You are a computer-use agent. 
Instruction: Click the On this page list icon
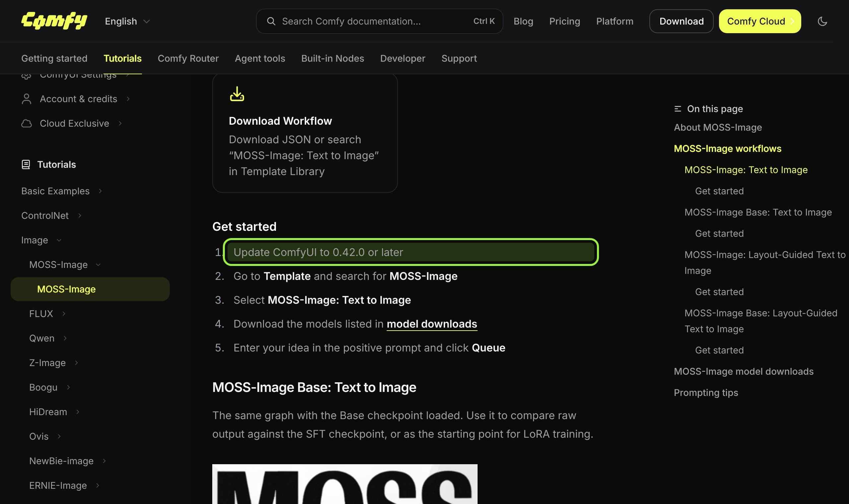coord(678,109)
